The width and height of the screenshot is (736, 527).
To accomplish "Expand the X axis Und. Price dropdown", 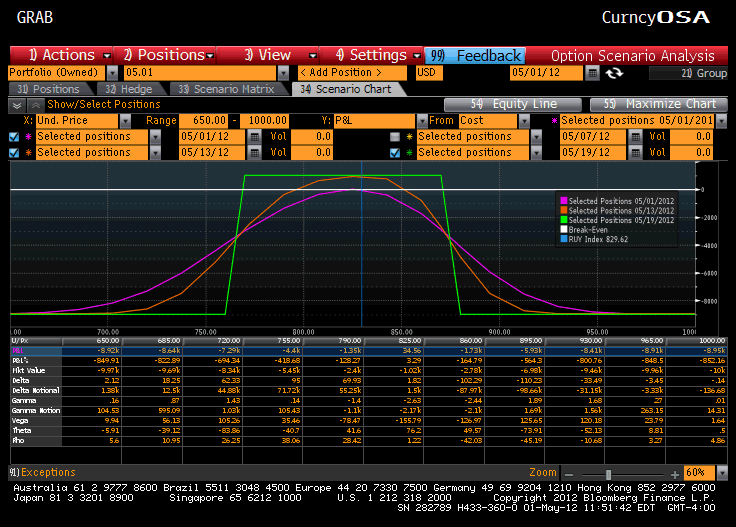I will 125,120.
